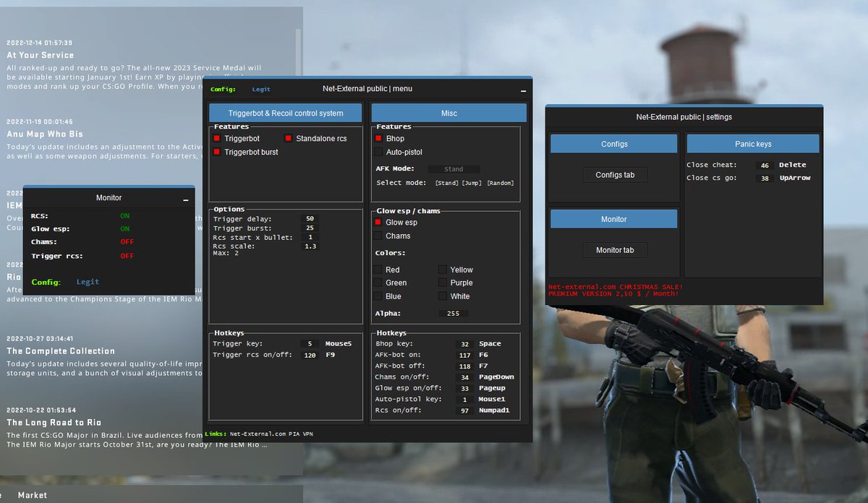The width and height of the screenshot is (868, 503).
Task: Open the At Your Service news post
Action: (40, 55)
